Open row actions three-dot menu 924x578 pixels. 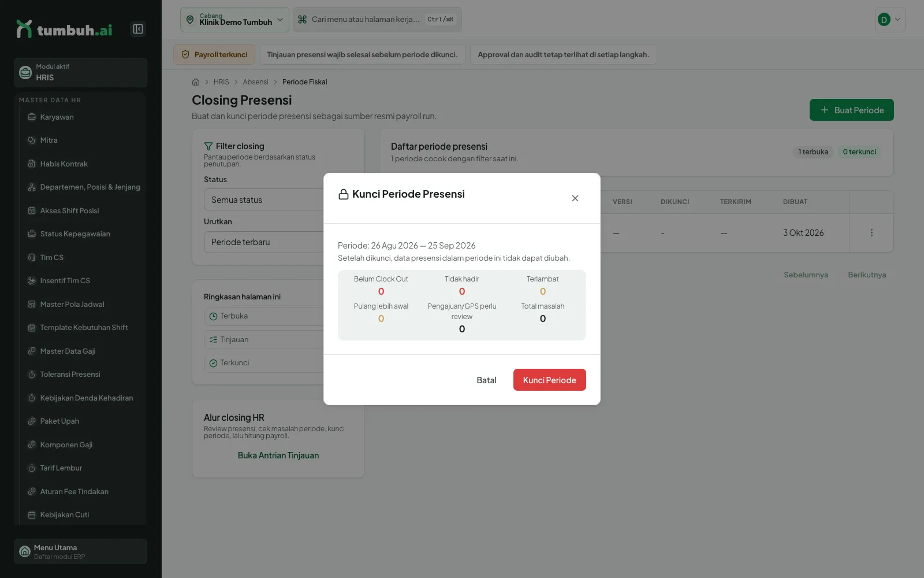871,233
